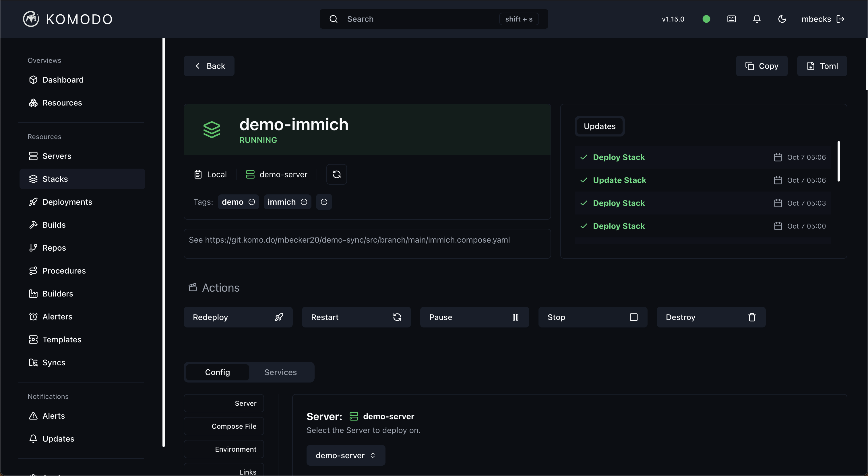Remove the demo tag from the stack
The image size is (868, 476).
point(252,202)
